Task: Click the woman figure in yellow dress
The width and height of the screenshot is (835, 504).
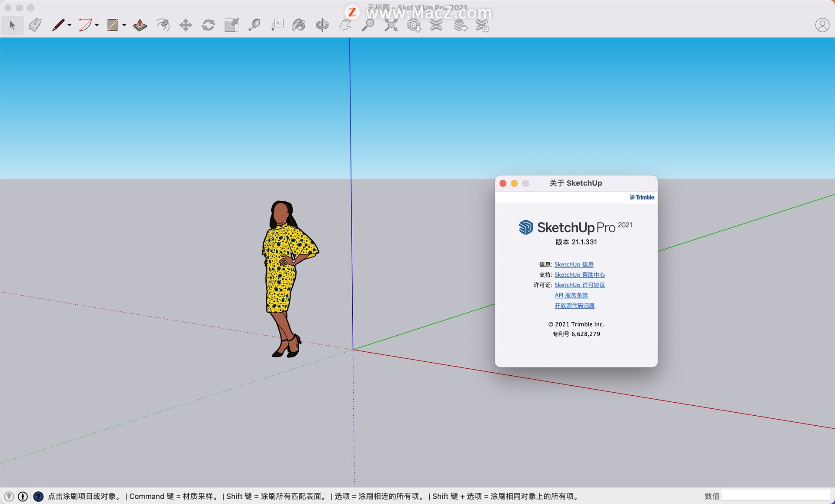Action: [x=287, y=278]
